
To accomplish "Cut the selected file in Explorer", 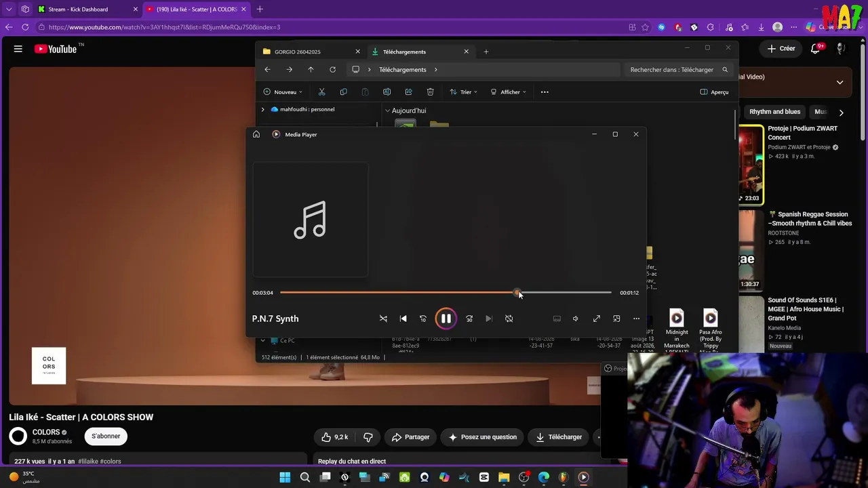I will 321,92.
